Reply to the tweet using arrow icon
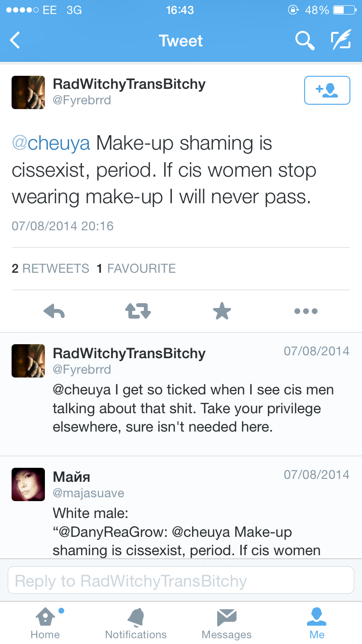The height and width of the screenshot is (644, 362). point(54,311)
